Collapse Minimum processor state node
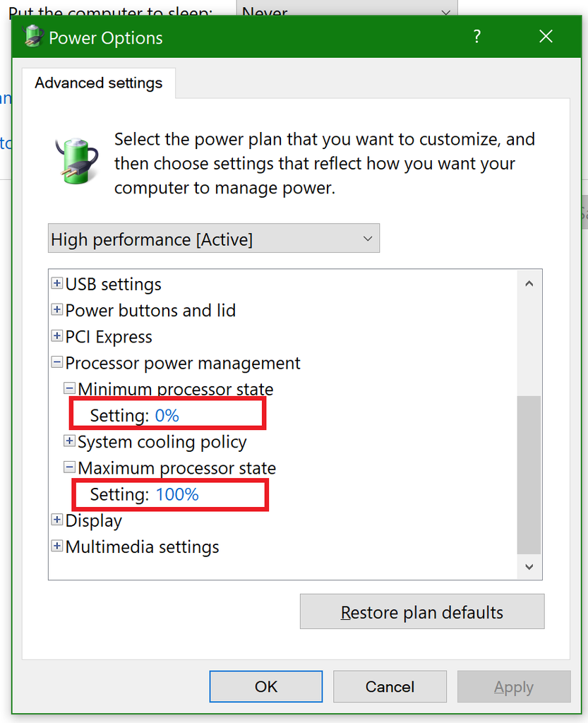Image resolution: width=588 pixels, height=723 pixels. [x=69, y=389]
